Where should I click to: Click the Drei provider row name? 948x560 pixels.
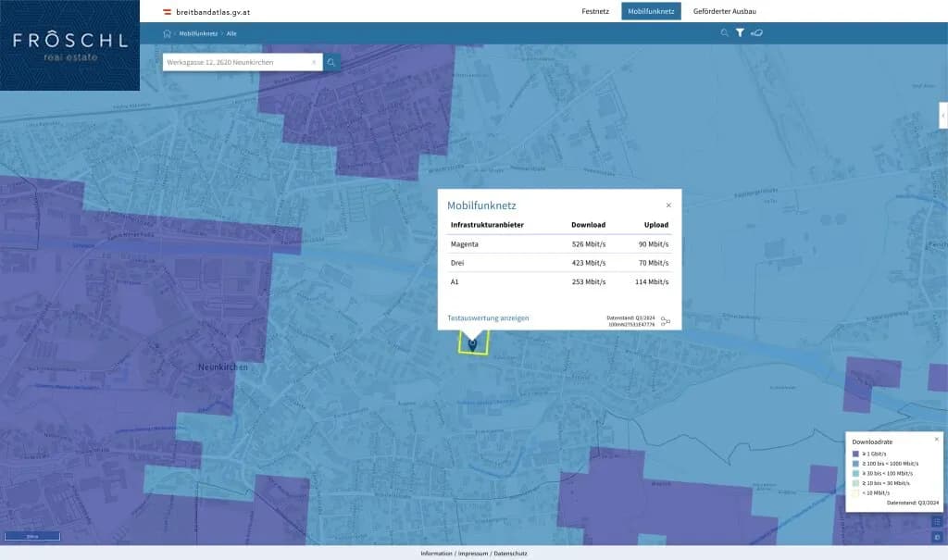[x=457, y=263]
